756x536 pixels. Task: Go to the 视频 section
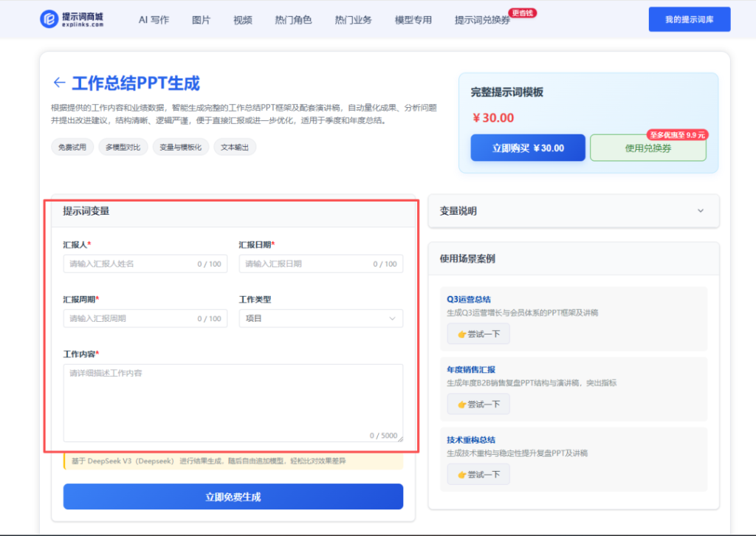click(242, 20)
